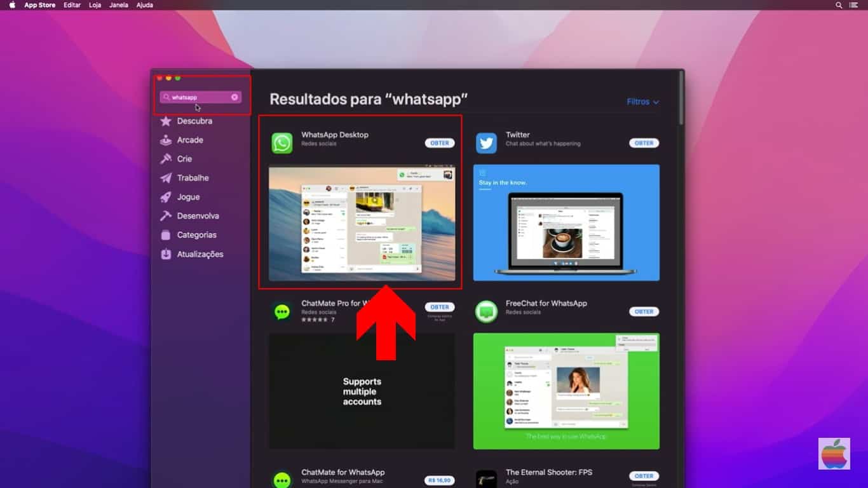
Task: Click OBTER for Twitter
Action: tap(644, 143)
